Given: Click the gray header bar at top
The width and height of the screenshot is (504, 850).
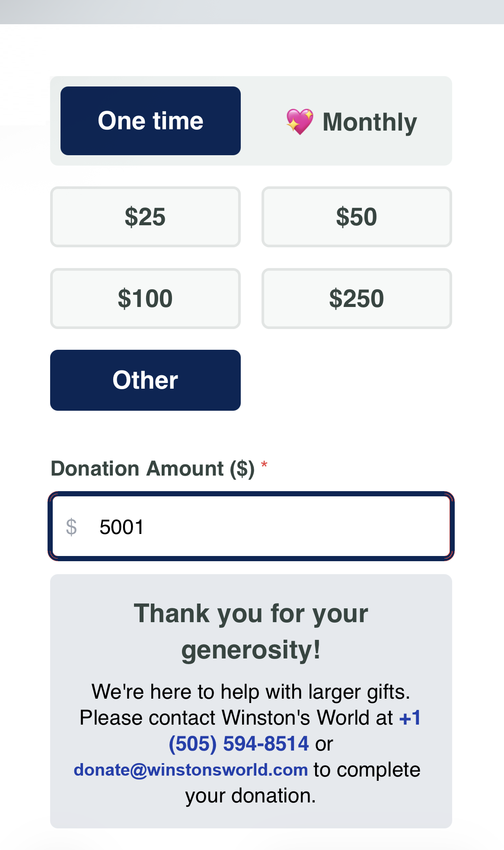Looking at the screenshot, I should [x=252, y=12].
